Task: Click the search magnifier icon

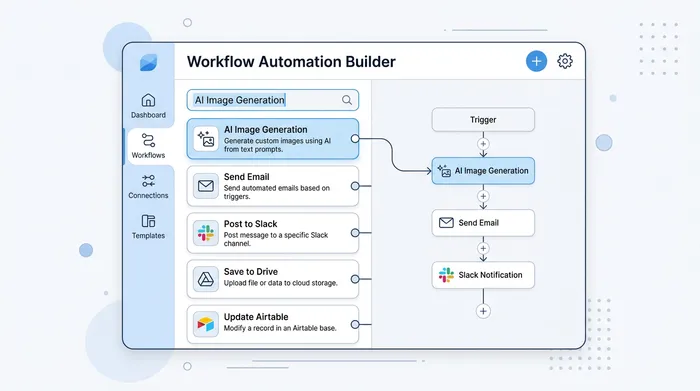Action: point(347,100)
